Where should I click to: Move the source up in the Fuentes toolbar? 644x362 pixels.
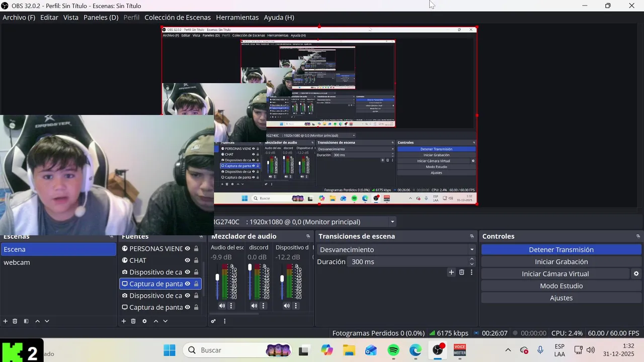(x=155, y=321)
